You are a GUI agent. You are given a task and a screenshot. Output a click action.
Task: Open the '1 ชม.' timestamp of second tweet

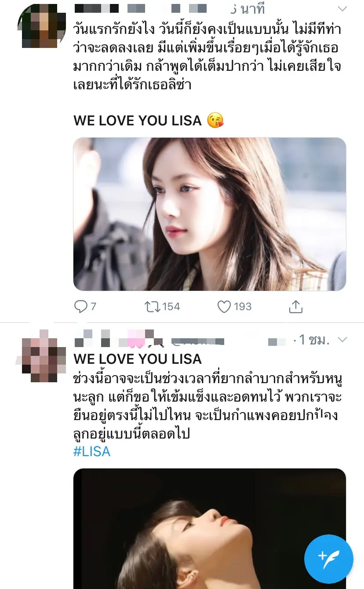click(x=314, y=340)
